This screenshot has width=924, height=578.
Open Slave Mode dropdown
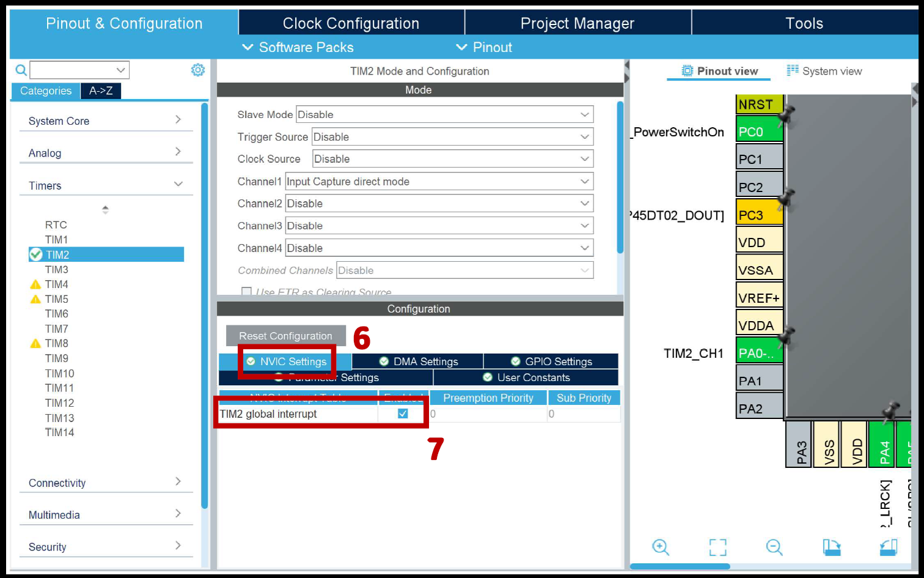pos(444,114)
